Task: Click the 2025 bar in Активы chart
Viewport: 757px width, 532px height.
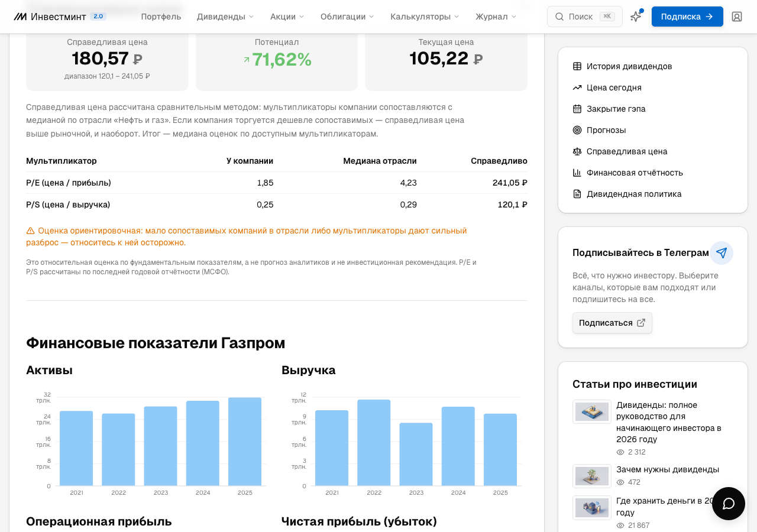Action: click(x=245, y=442)
